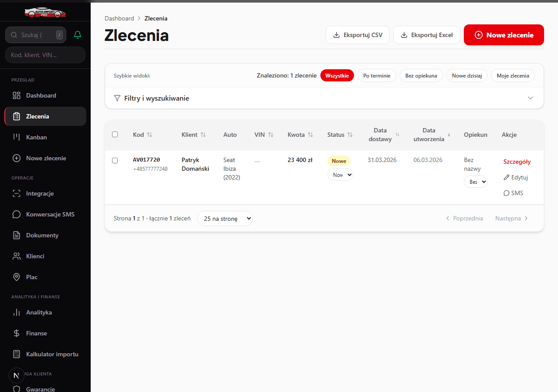Click Edytuj for order AV017720
Viewport: 558px width, 392px height.
[516, 177]
